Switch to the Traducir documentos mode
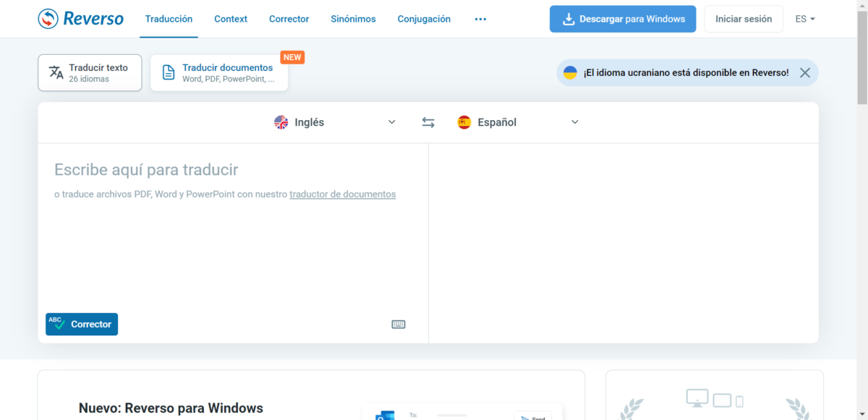 click(218, 72)
